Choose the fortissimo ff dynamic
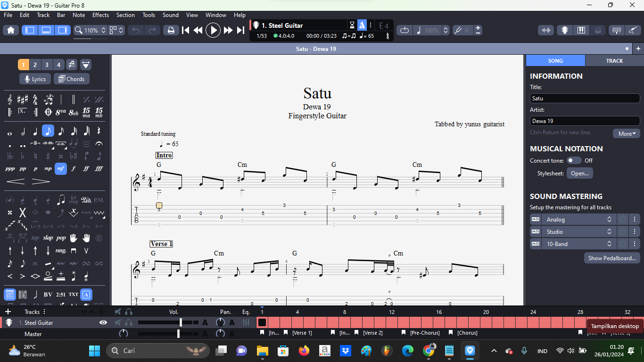 86,168
